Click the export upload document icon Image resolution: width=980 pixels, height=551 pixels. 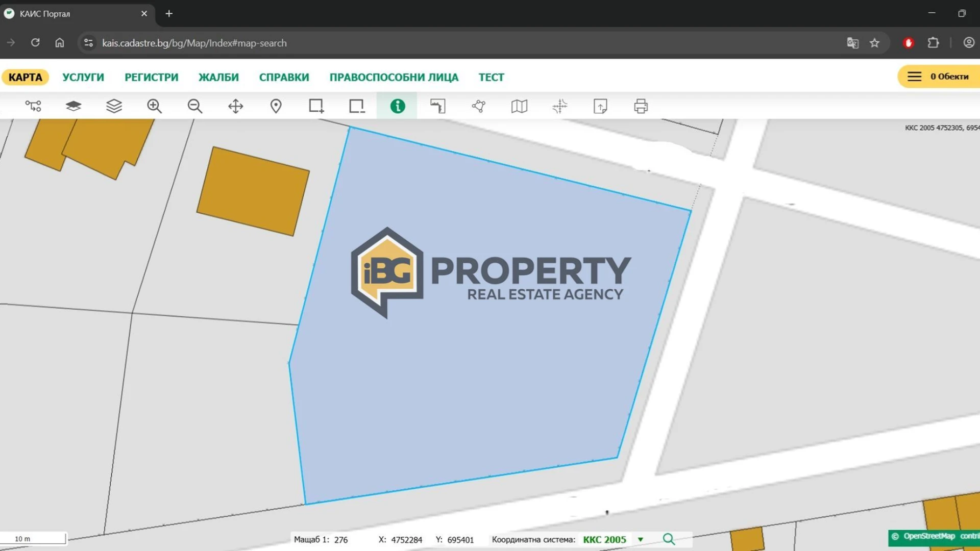click(600, 106)
